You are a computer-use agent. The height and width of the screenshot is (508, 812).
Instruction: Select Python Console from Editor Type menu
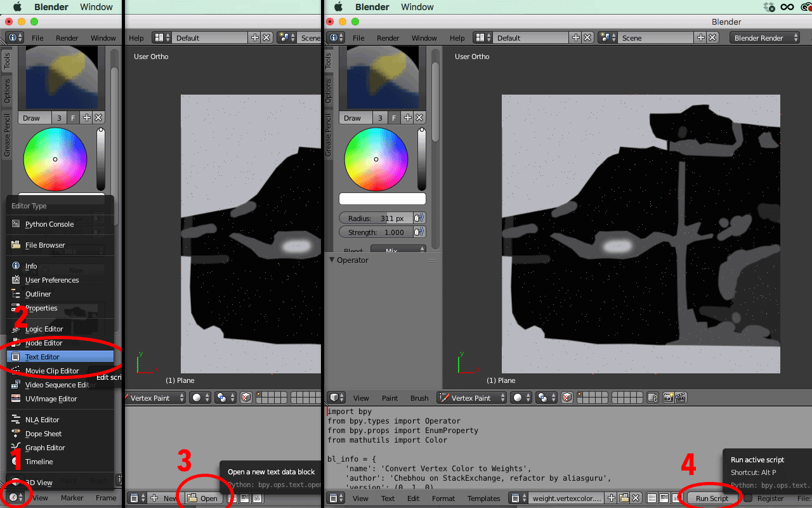click(x=60, y=224)
